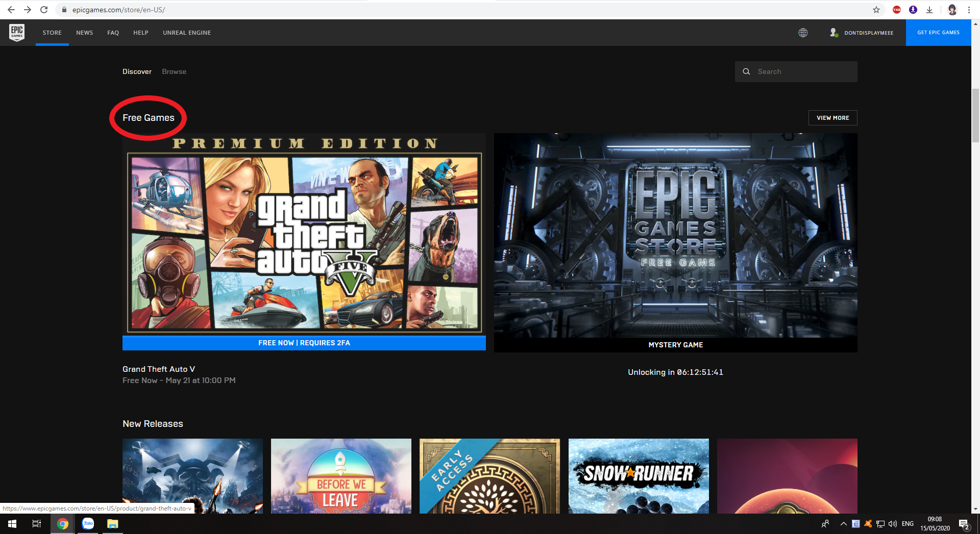Open the GTA V Premium Edition artwork
The image size is (980, 534).
(x=304, y=234)
